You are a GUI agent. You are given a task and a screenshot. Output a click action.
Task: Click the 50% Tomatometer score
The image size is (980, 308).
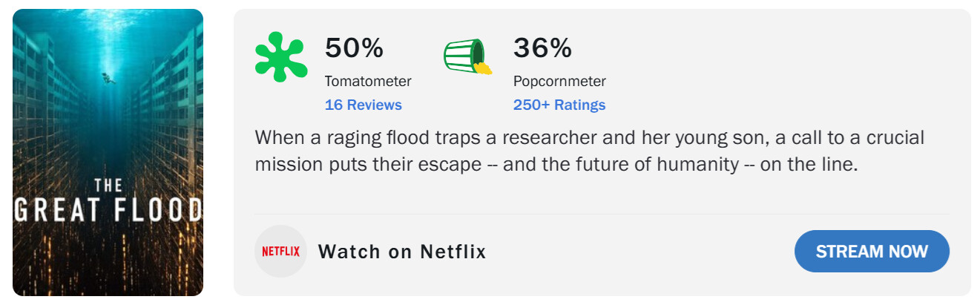click(x=354, y=49)
